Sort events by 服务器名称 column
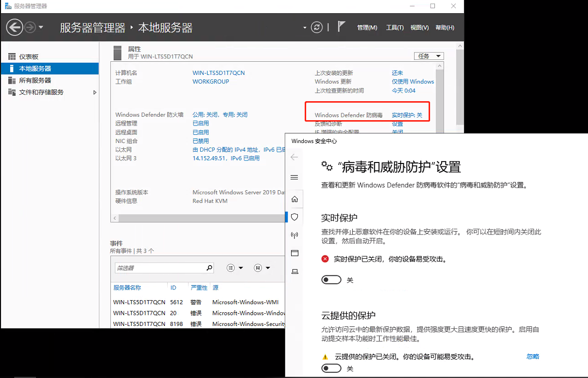 point(127,288)
